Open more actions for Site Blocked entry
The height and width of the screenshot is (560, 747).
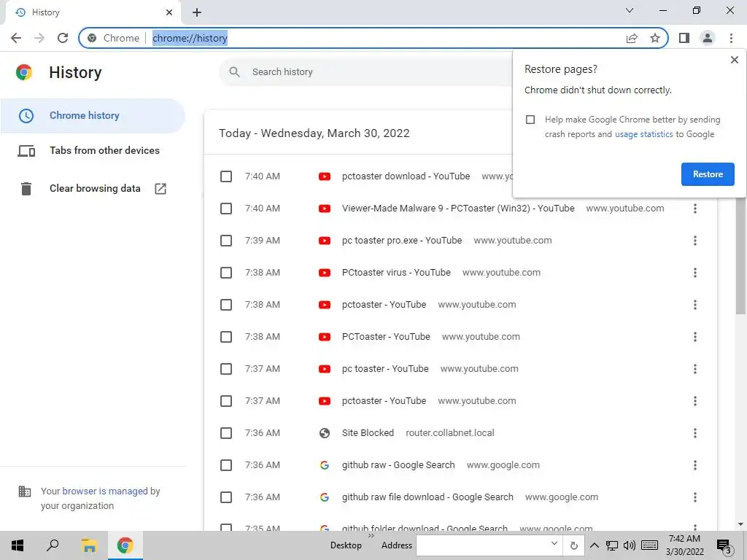695,433
